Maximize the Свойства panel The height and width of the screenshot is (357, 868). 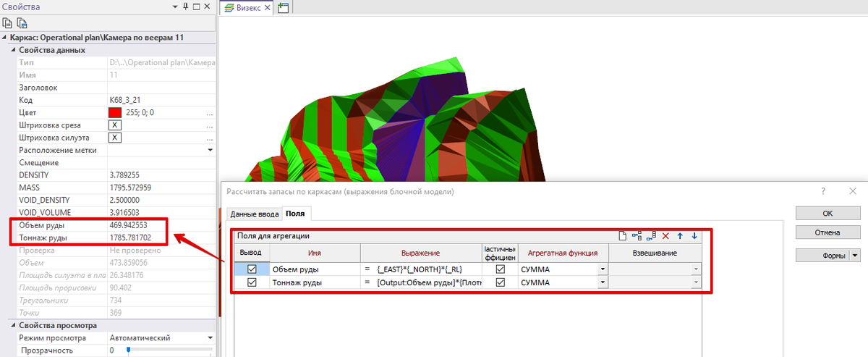click(195, 7)
